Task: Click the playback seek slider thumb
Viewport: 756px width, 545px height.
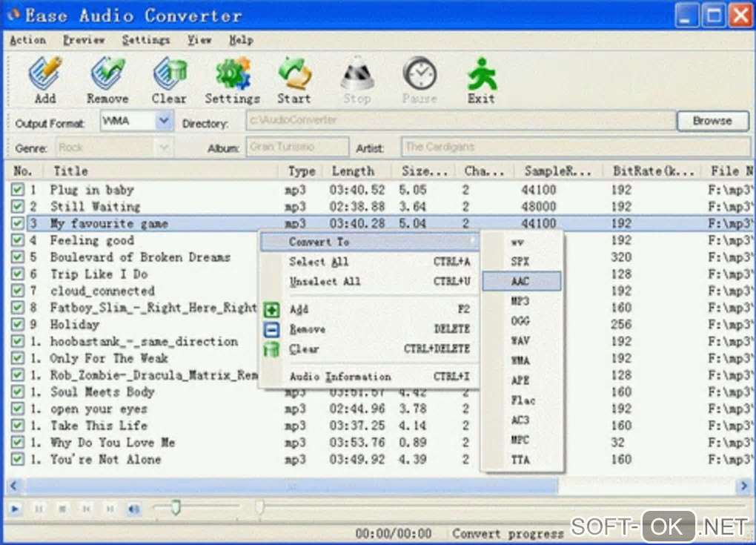Action: point(260,507)
